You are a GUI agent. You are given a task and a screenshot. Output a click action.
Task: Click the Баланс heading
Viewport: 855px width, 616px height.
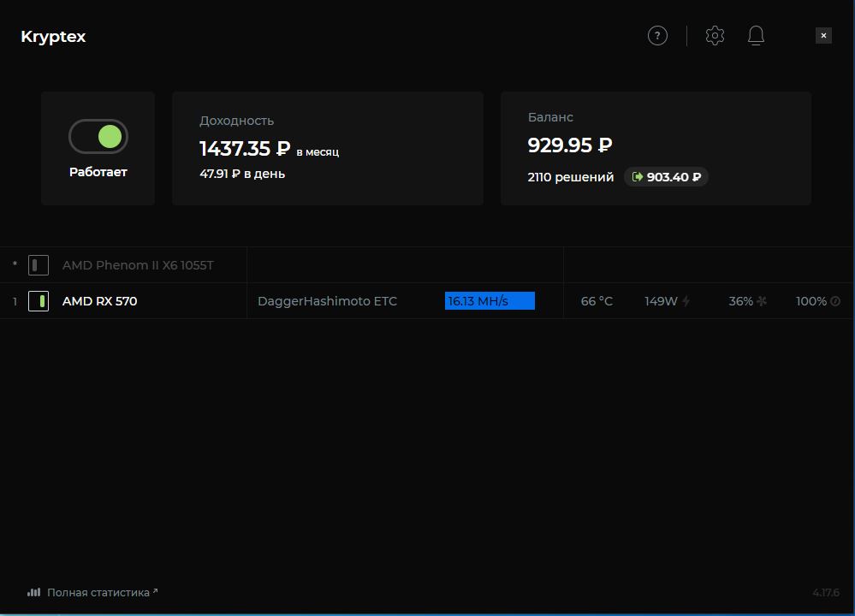click(550, 117)
